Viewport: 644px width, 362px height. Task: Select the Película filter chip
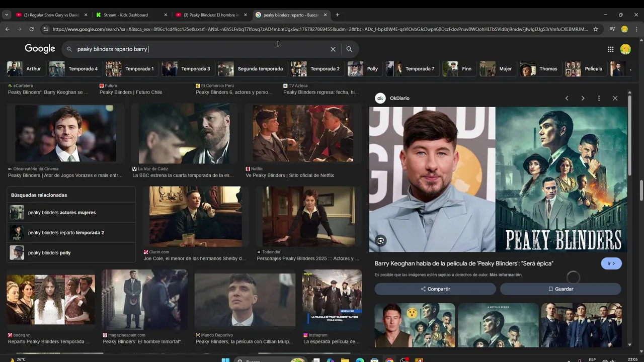tap(586, 69)
